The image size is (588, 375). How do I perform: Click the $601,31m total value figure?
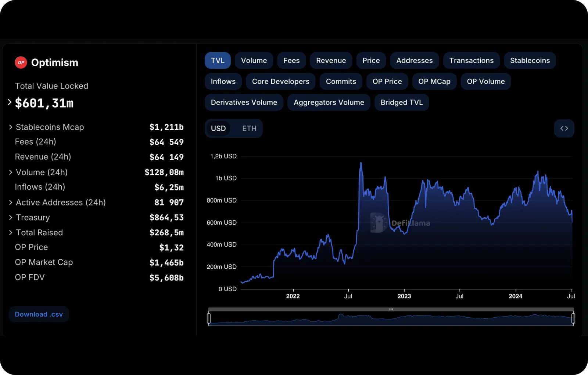click(x=44, y=103)
